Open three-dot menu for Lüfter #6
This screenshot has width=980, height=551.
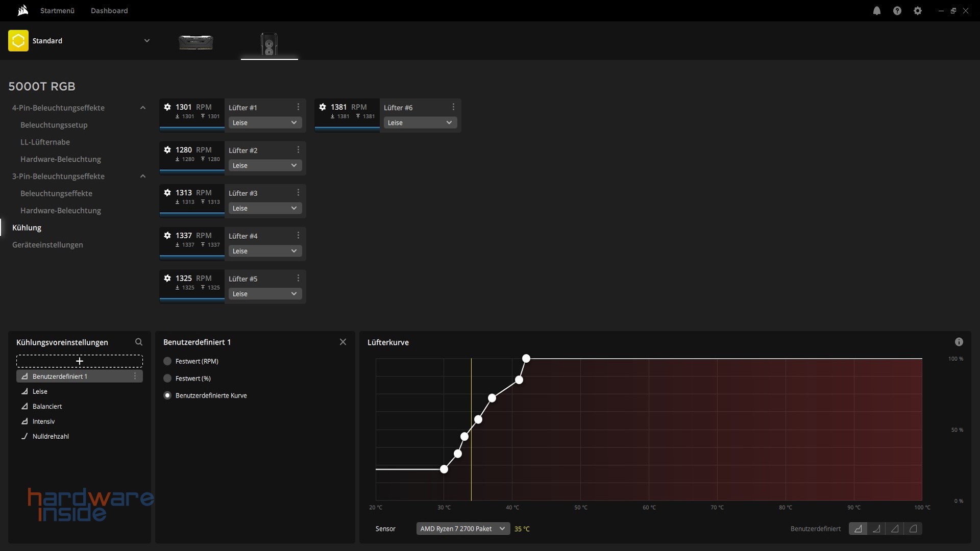click(x=453, y=107)
